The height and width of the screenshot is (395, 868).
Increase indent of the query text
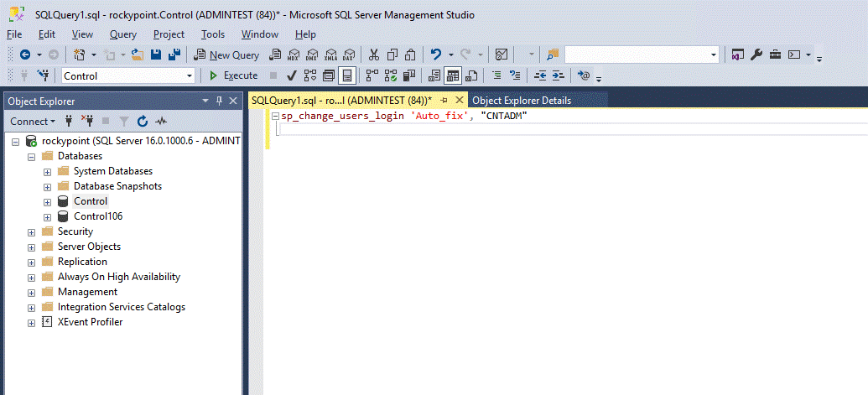point(558,75)
